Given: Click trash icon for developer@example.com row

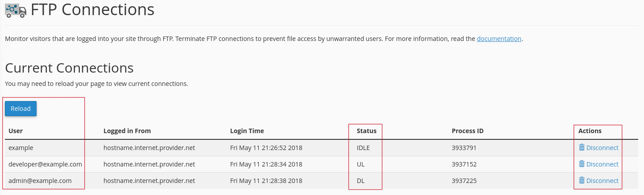Looking at the screenshot, I should 582,164.
